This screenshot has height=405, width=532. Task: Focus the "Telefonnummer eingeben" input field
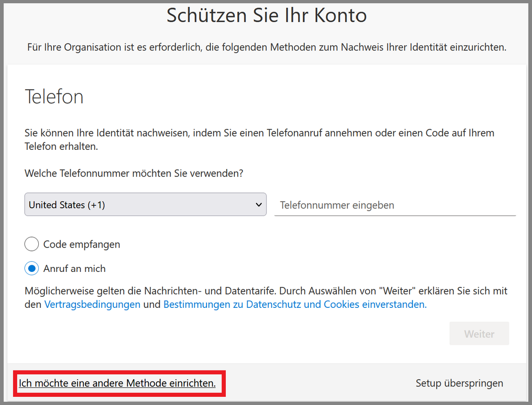394,205
